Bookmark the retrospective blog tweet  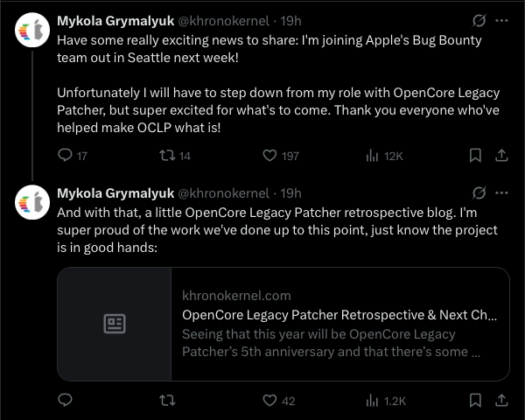[475, 401]
